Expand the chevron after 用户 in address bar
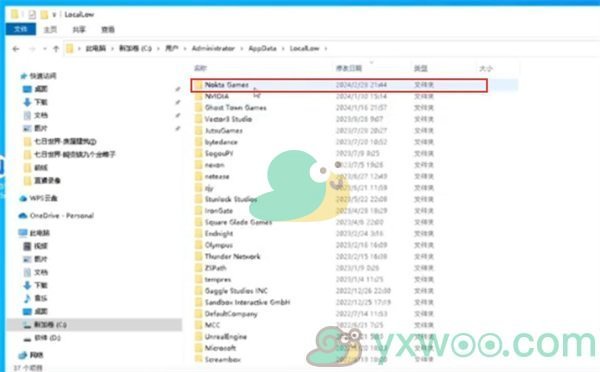Viewport: 600px width, 372px height. pos(185,49)
